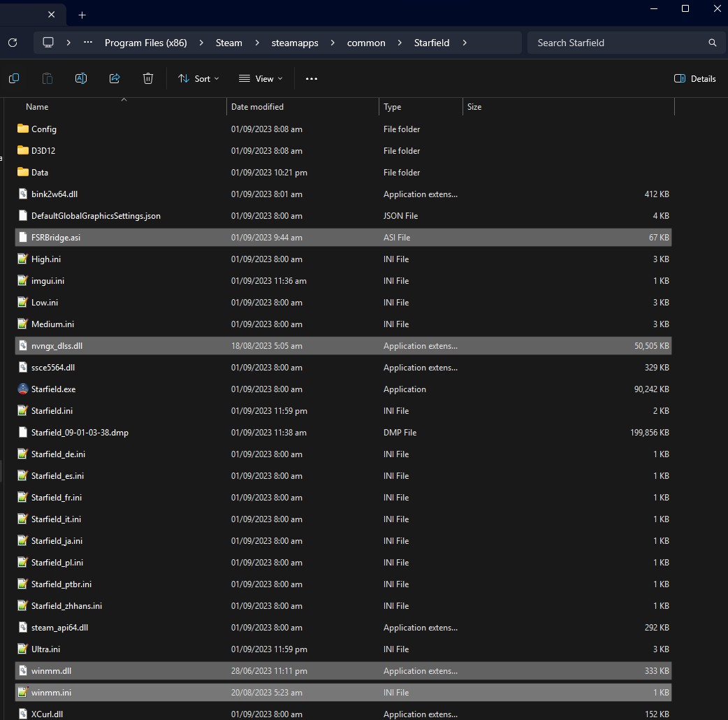This screenshot has width=728, height=720.
Task: Click the Paste icon in the toolbar
Action: coord(48,78)
